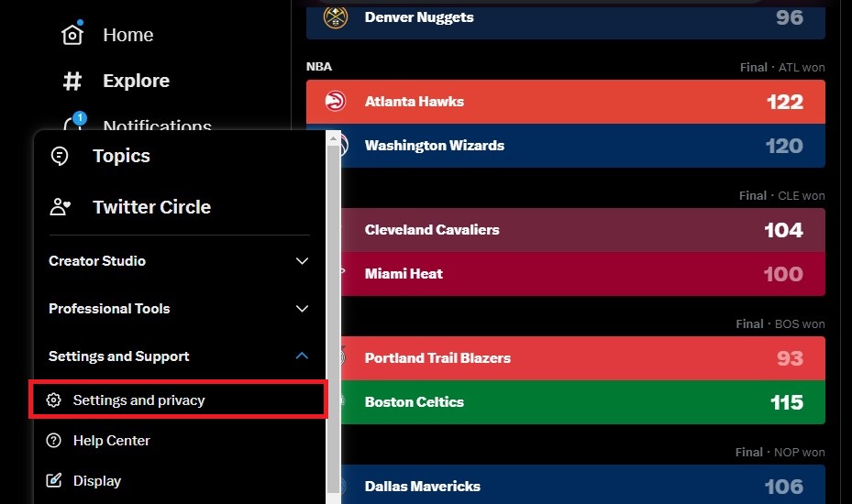
Task: Click the Explore hashtag icon
Action: pyautogui.click(x=72, y=81)
